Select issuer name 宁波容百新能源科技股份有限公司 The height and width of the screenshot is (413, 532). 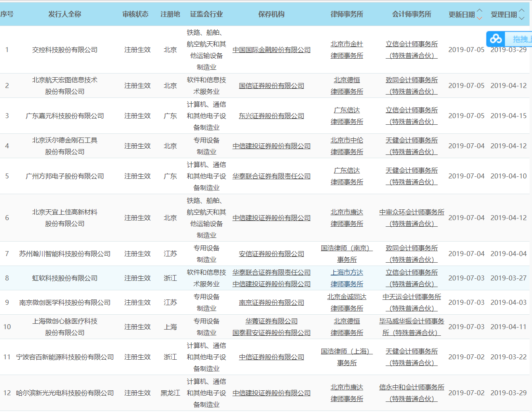point(65,357)
